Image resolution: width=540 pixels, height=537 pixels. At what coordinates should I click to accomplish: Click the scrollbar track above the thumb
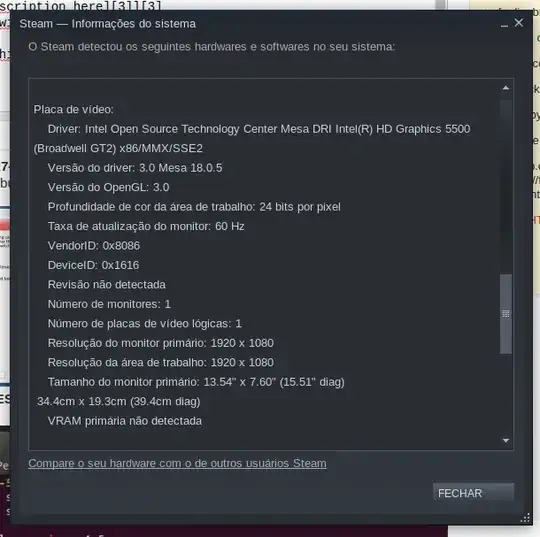point(506,186)
